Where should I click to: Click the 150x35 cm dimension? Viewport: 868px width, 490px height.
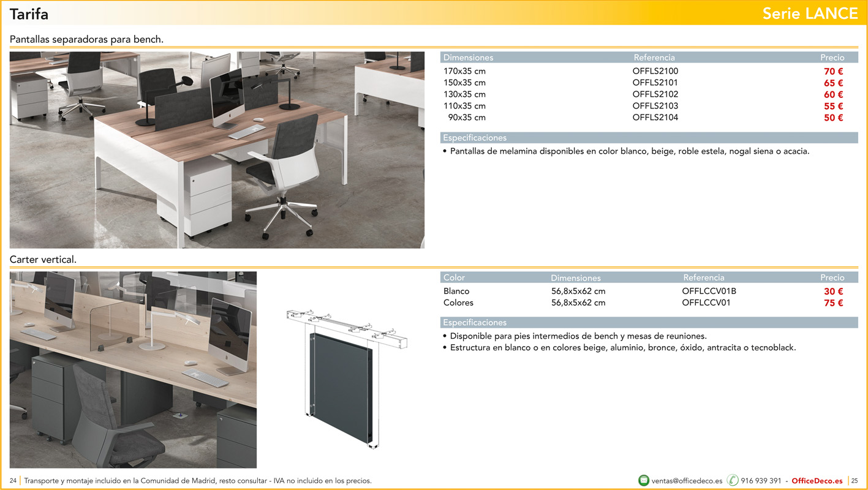[464, 83]
